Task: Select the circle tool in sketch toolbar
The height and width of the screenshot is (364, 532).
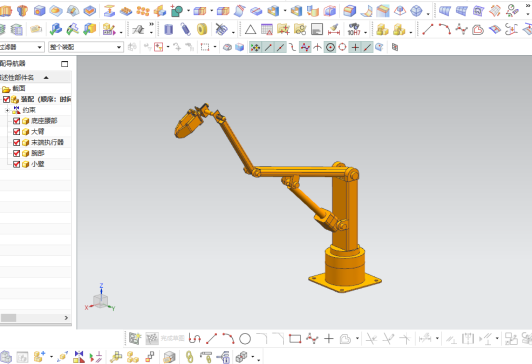Action: point(245,339)
